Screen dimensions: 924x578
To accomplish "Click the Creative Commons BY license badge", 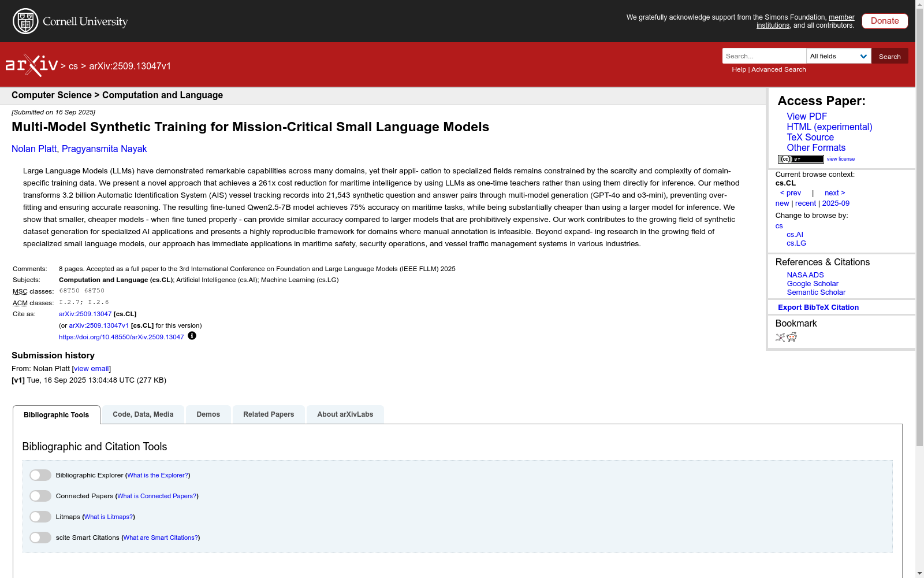I will [x=800, y=159].
